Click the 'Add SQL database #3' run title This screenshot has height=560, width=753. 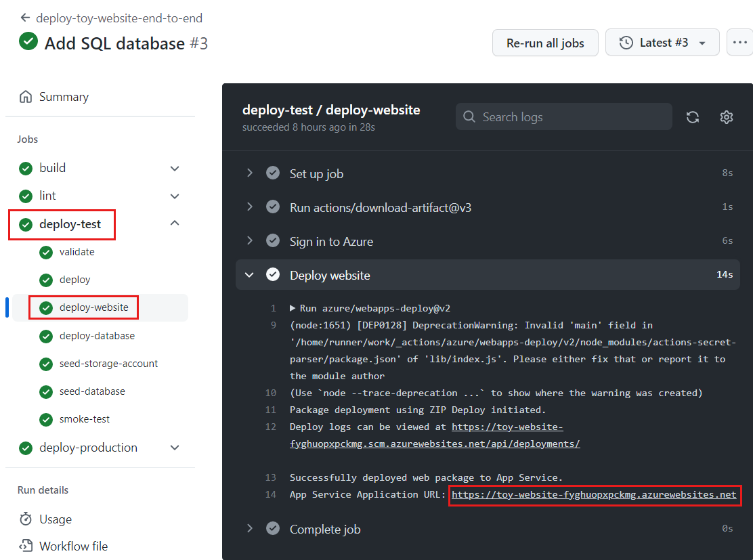click(x=127, y=44)
